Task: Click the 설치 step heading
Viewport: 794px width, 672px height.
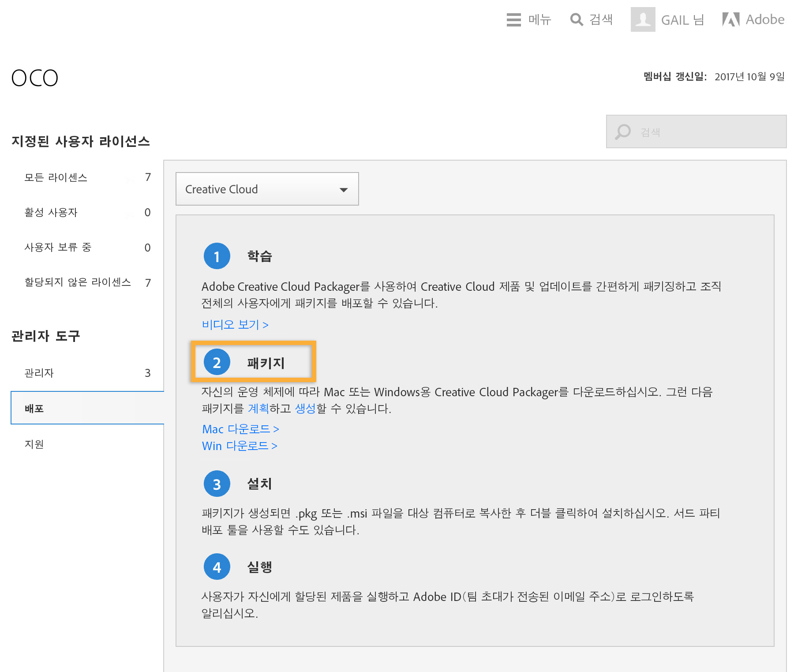Action: (259, 484)
